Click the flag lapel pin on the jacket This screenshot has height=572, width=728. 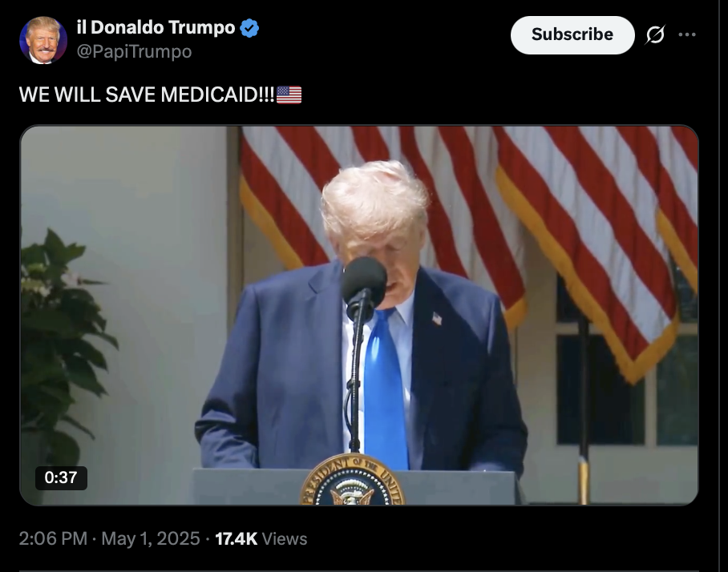pyautogui.click(x=437, y=318)
